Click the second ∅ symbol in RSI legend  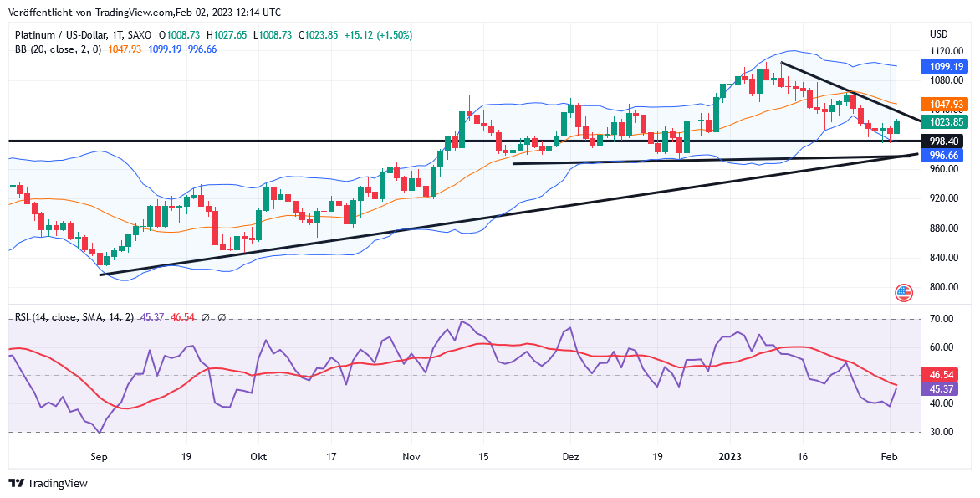pos(222,318)
